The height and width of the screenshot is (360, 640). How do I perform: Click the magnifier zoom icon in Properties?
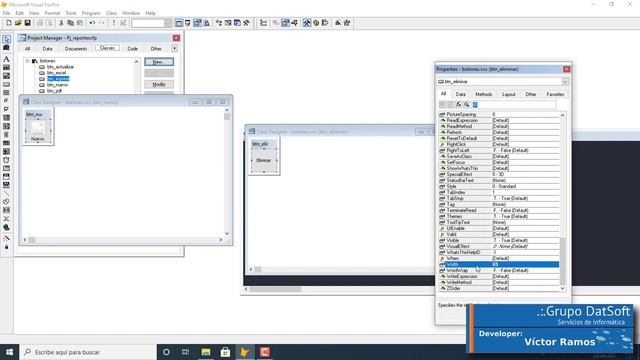tap(467, 105)
